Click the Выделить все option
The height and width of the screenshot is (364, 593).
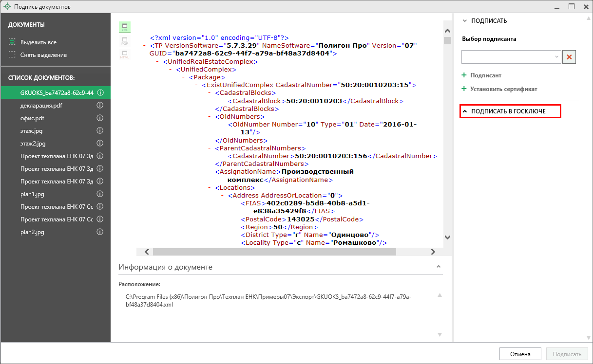point(38,42)
